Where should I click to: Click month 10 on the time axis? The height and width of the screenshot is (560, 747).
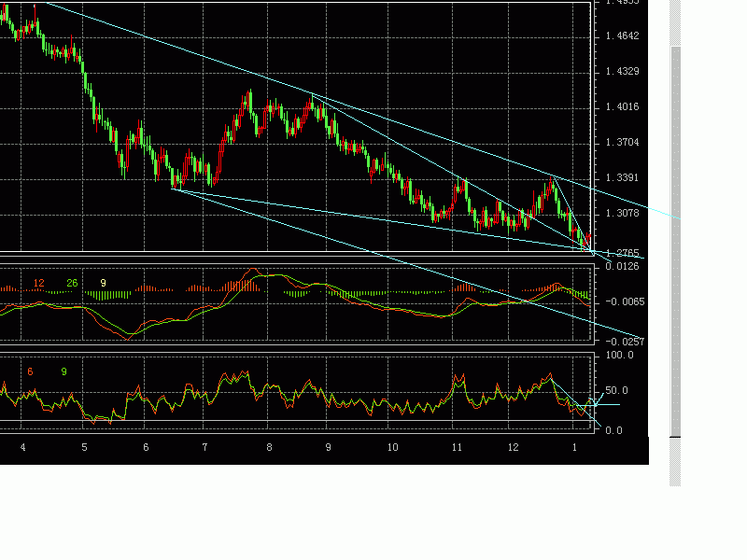(x=392, y=448)
